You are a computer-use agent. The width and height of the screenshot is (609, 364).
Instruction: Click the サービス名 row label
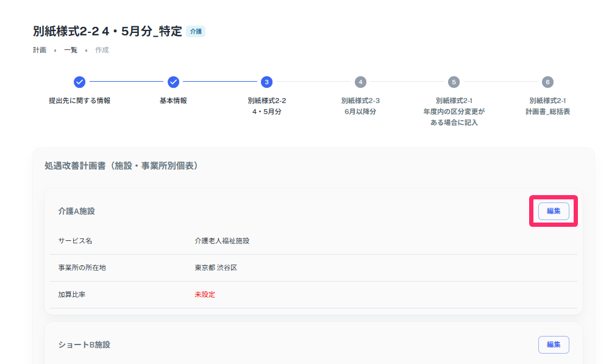tap(75, 241)
